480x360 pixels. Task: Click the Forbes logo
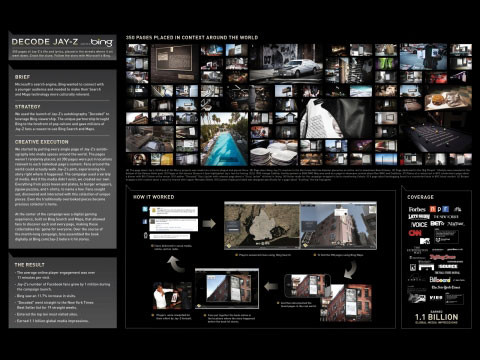[417, 209]
